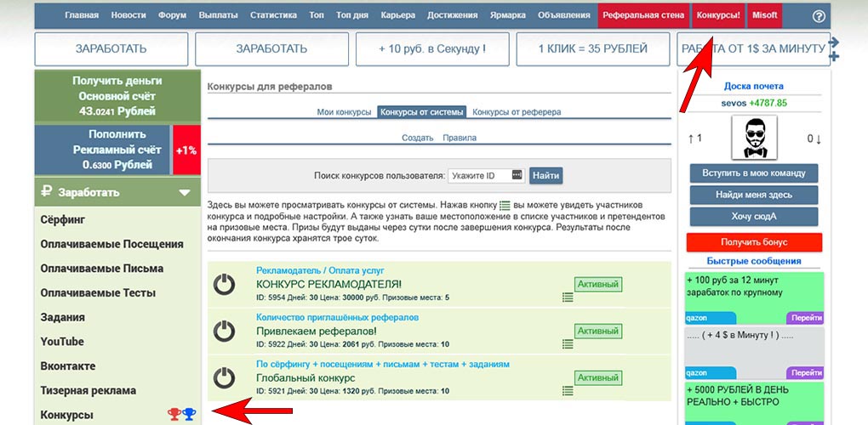Viewport: 868px width, 425px height.
Task: Click Активный status of Глобальный конкурс
Action: point(598,378)
